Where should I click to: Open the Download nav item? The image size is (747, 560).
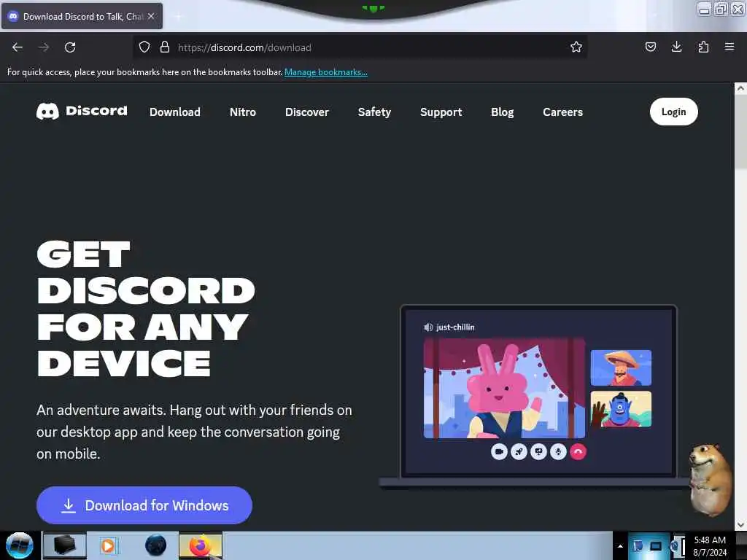click(x=175, y=112)
